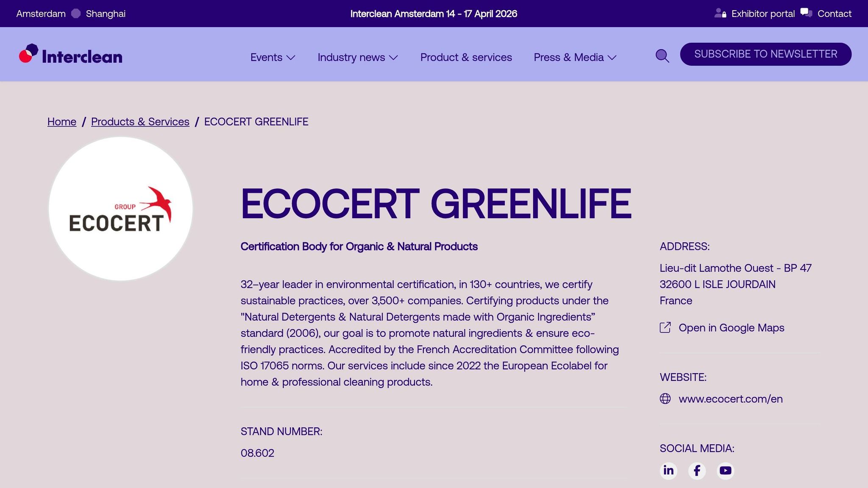The height and width of the screenshot is (488, 868).
Task: Open ECOCERT's Facebook social media icon
Action: coord(697,470)
